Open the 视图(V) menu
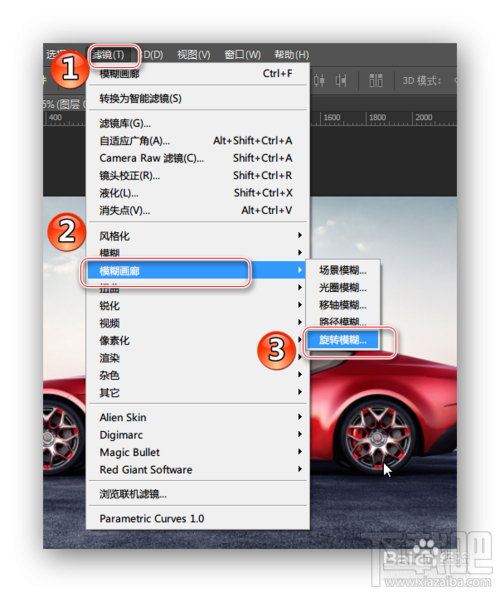The image size is (500, 592). click(194, 55)
